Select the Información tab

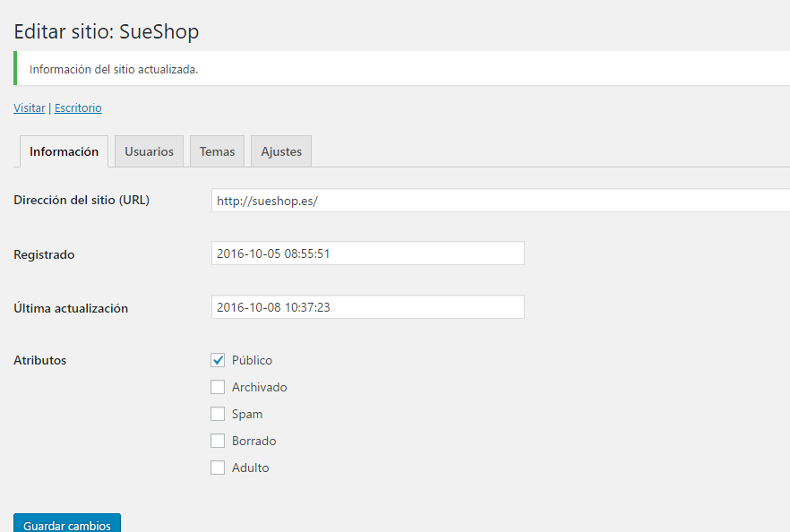(64, 151)
